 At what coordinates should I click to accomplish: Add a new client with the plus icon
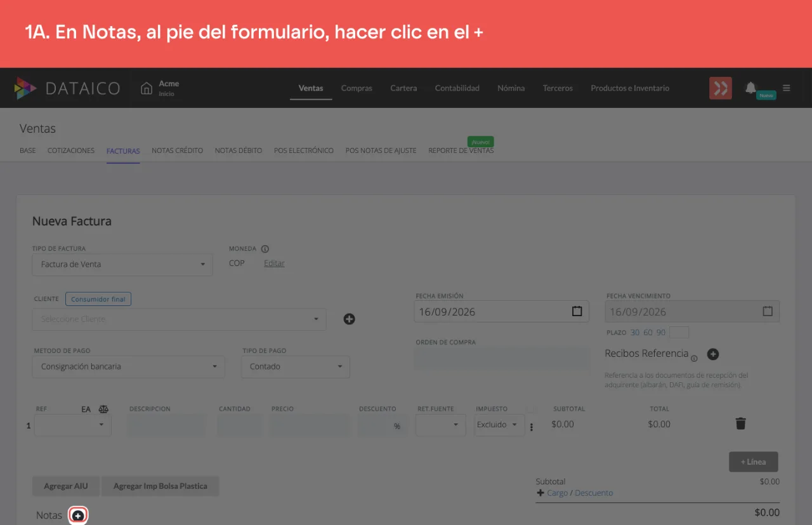pyautogui.click(x=349, y=319)
